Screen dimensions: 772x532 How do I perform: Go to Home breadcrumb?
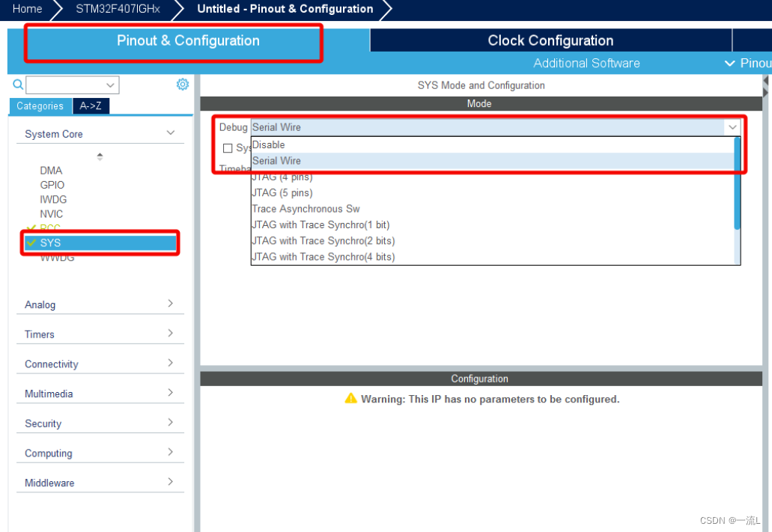pos(27,9)
